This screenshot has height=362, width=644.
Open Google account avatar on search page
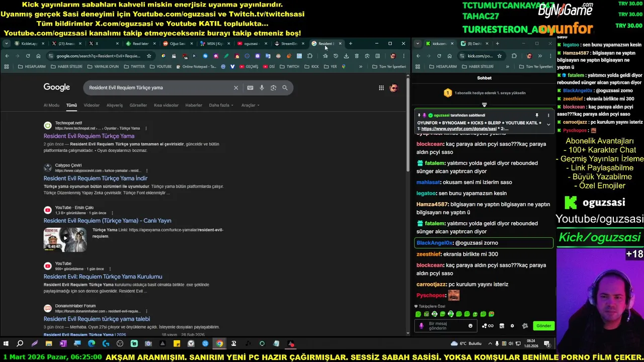pyautogui.click(x=394, y=88)
